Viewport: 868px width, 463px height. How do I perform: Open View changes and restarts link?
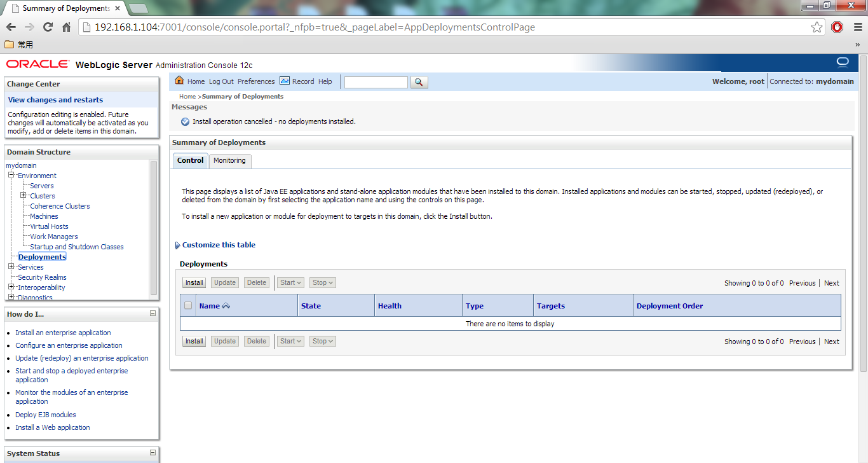click(x=55, y=100)
